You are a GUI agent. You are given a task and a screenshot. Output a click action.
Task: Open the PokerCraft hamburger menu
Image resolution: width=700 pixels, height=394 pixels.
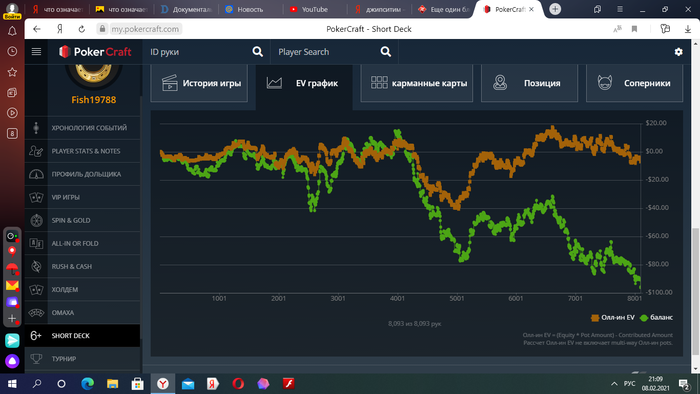36,52
